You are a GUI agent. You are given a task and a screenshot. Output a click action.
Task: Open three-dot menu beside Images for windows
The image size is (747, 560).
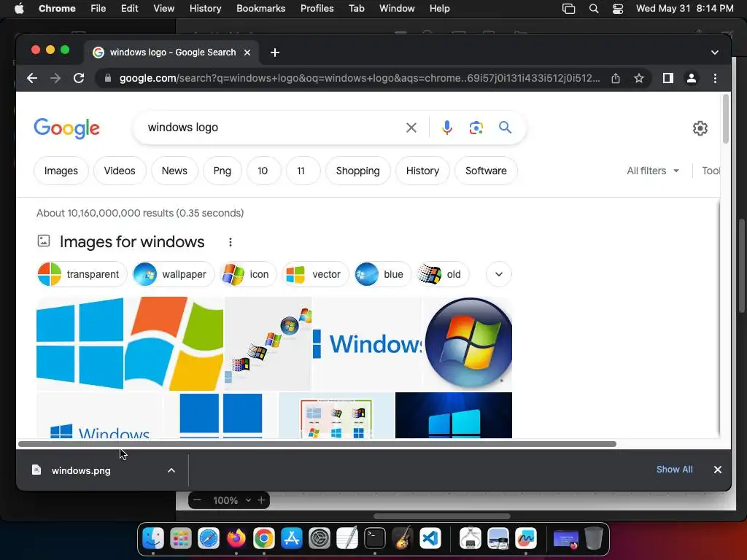click(230, 242)
